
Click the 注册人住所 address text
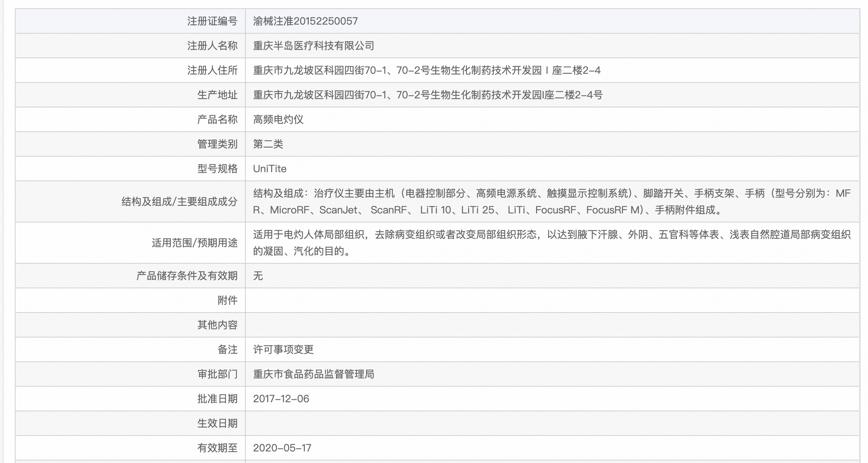(426, 71)
